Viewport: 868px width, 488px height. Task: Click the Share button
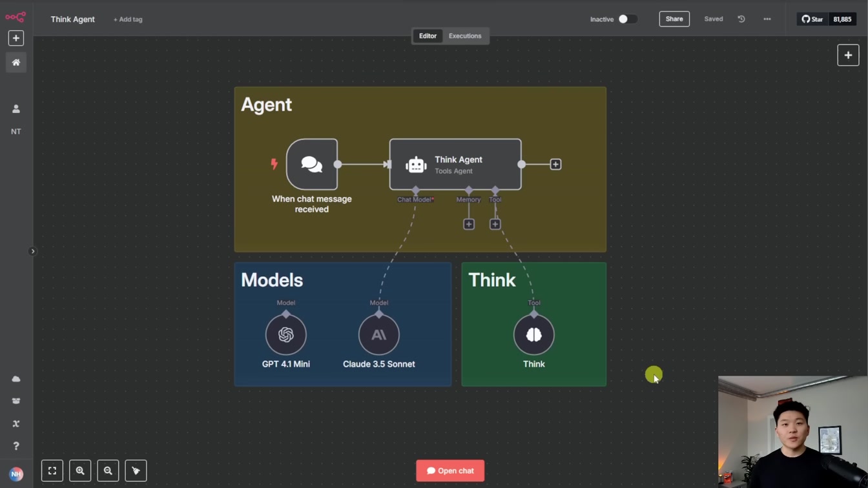(x=674, y=19)
